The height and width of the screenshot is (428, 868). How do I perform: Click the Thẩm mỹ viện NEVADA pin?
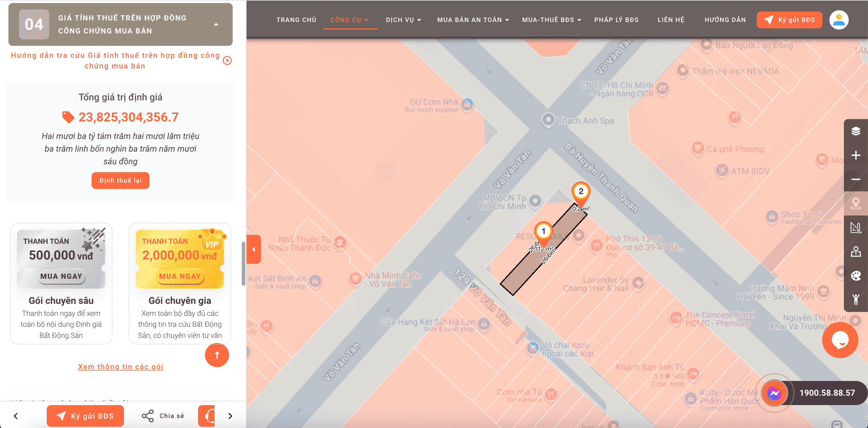[683, 71]
